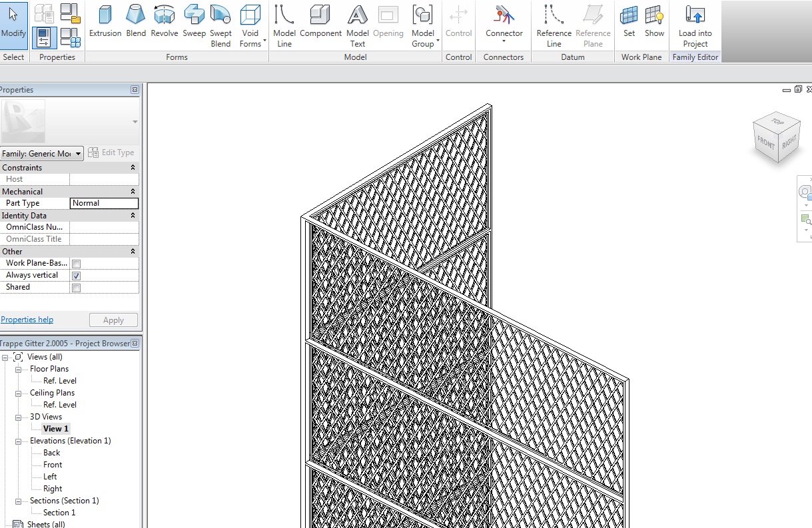Select the Modify tool
Image resolution: width=812 pixels, height=528 pixels.
pos(13,26)
